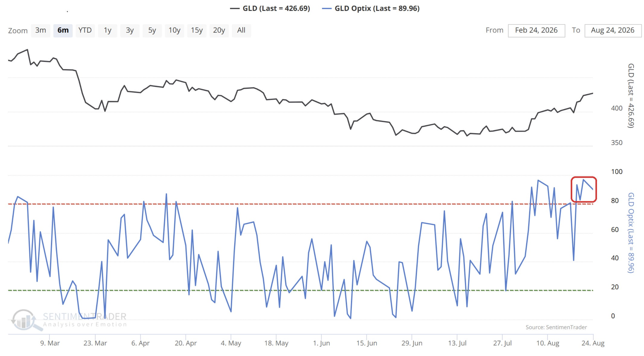The height and width of the screenshot is (356, 644).
Task: Click the 29. Jun axis label
Action: [x=412, y=343]
